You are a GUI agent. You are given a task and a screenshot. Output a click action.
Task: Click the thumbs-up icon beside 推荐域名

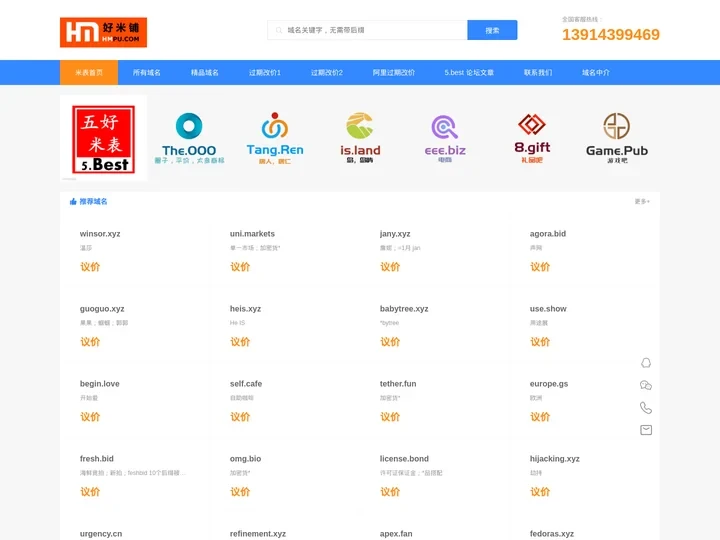pyautogui.click(x=73, y=201)
